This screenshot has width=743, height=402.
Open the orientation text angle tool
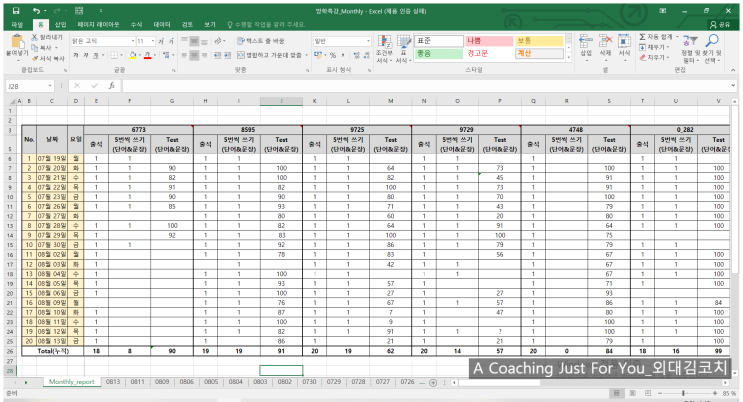coord(218,41)
